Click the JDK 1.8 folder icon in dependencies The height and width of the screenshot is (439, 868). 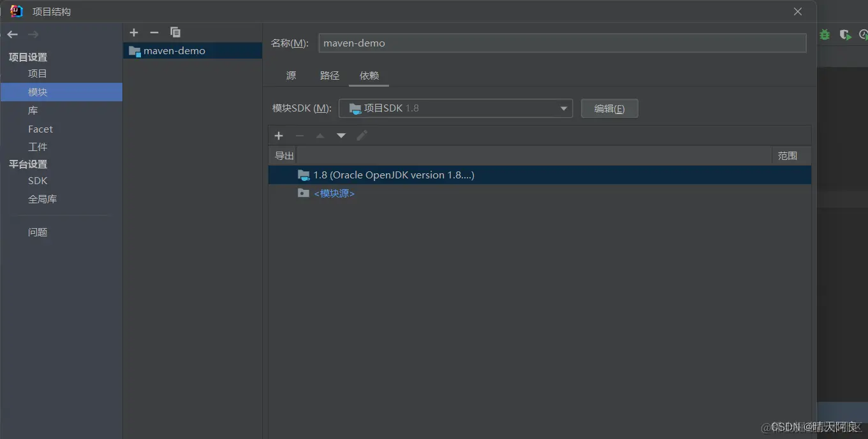click(x=304, y=175)
